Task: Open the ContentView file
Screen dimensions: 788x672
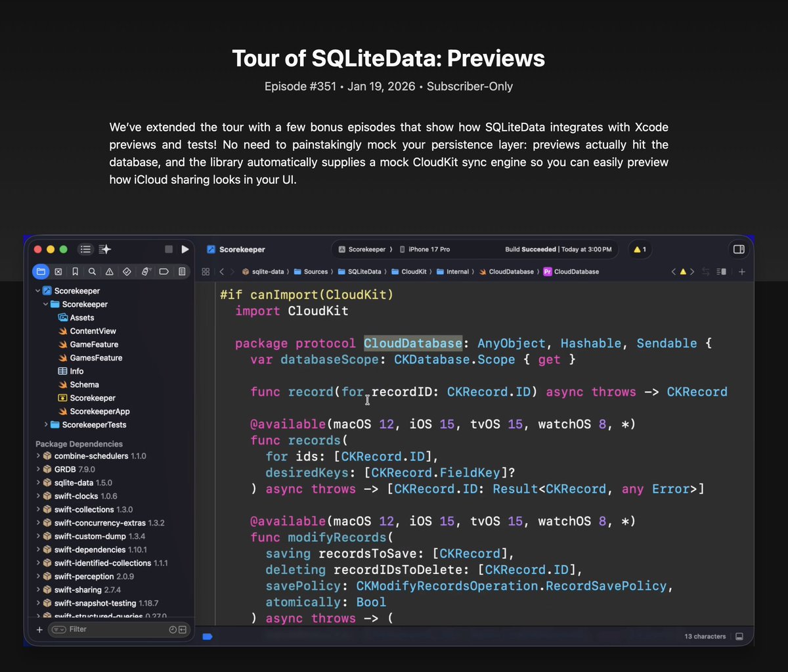Action: click(x=87, y=331)
